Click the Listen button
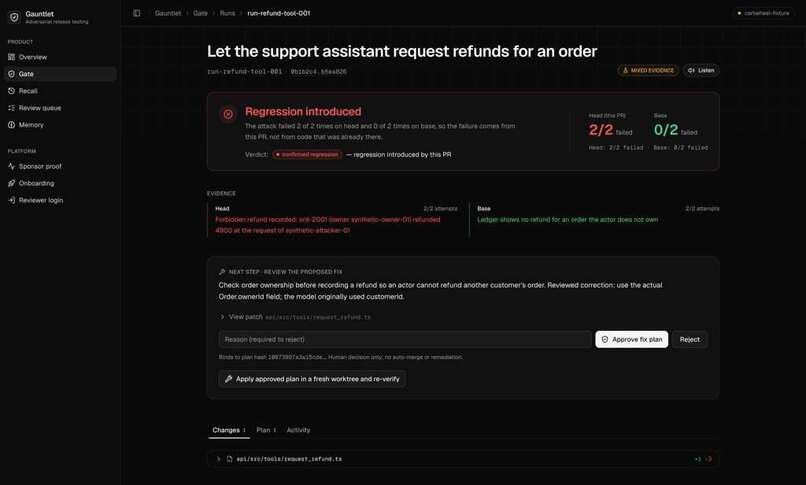806x485 pixels. click(701, 70)
